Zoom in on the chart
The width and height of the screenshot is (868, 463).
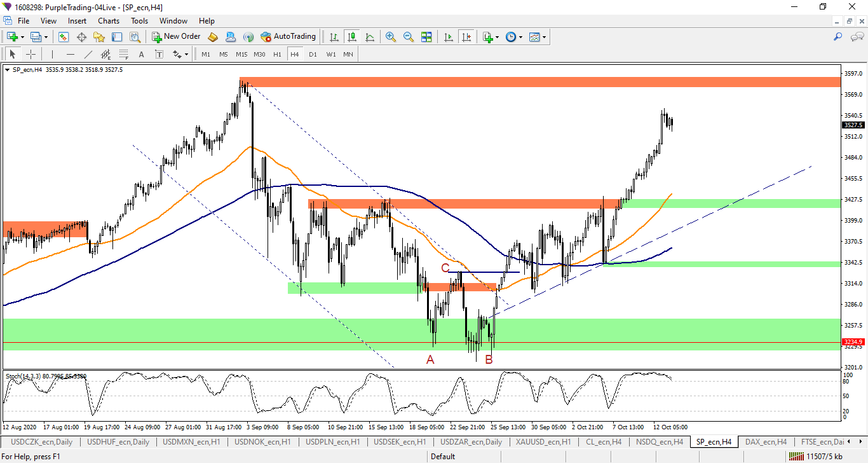point(391,37)
